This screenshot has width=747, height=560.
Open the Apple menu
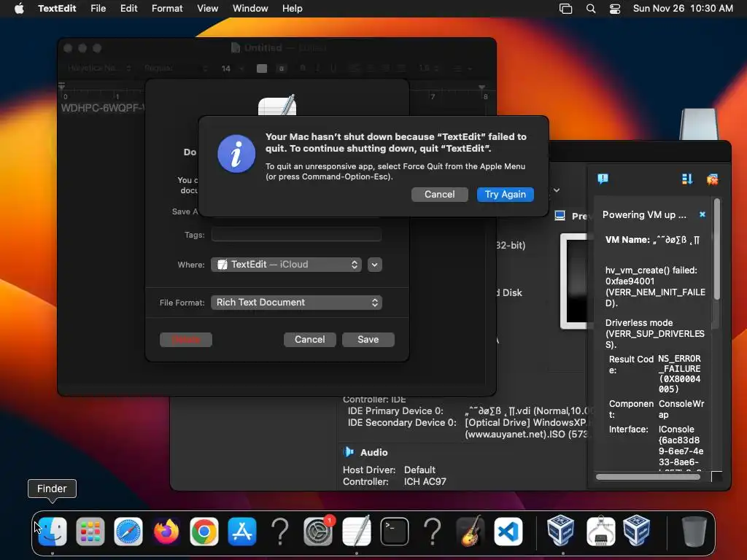[19, 9]
